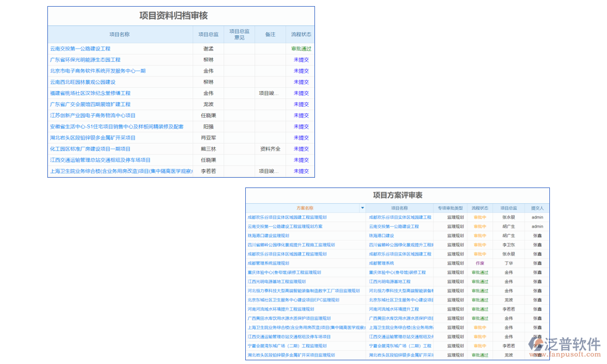This screenshot has width=607, height=364.
Task: Click 作废 status in the review table
Action: (x=480, y=263)
